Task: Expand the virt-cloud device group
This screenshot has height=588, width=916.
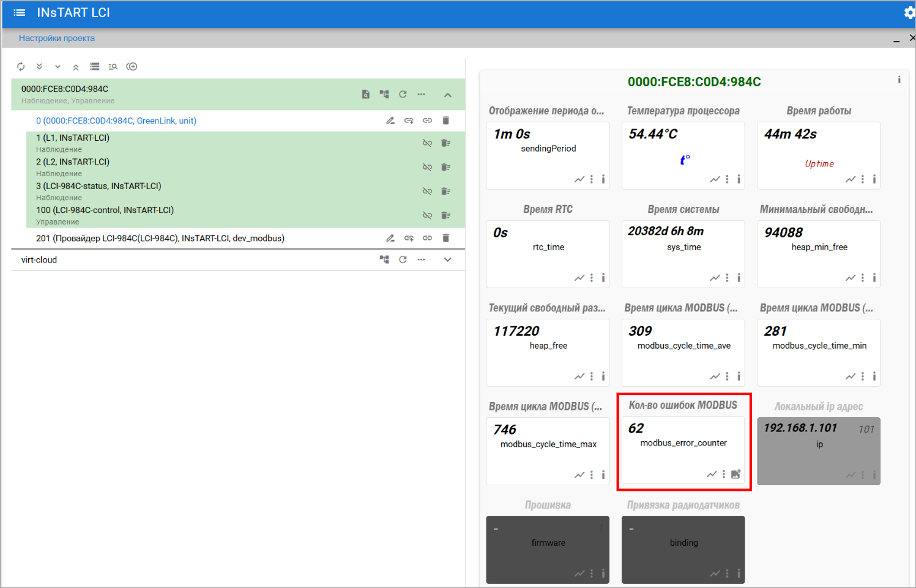Action: [448, 259]
